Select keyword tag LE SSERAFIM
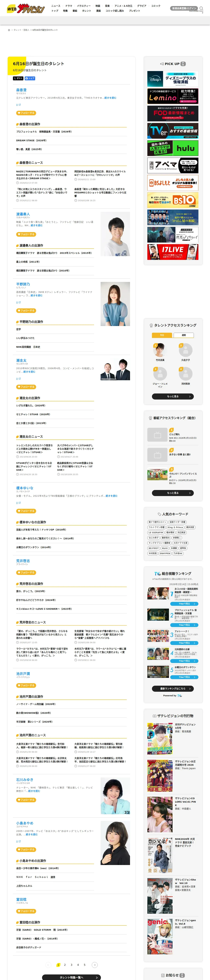 tap(156, 533)
